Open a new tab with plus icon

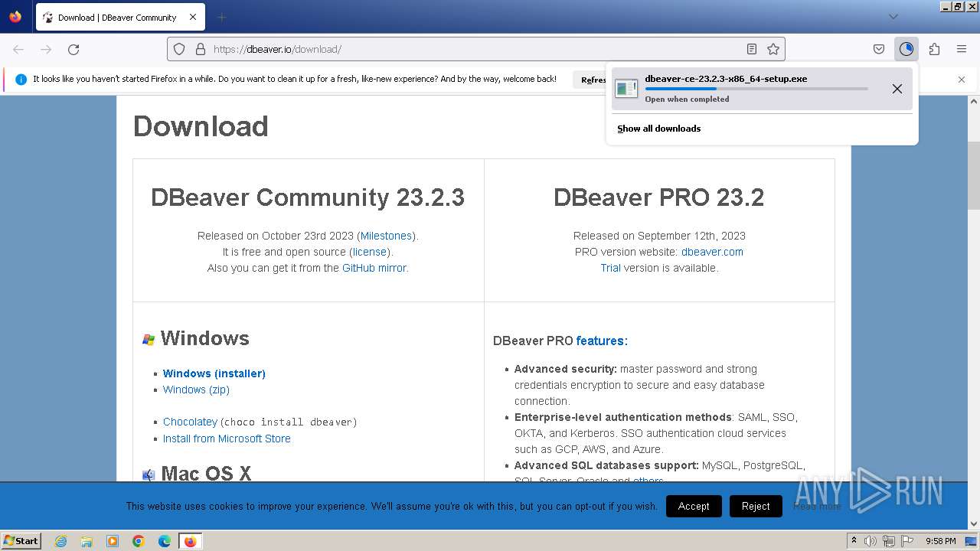click(221, 17)
